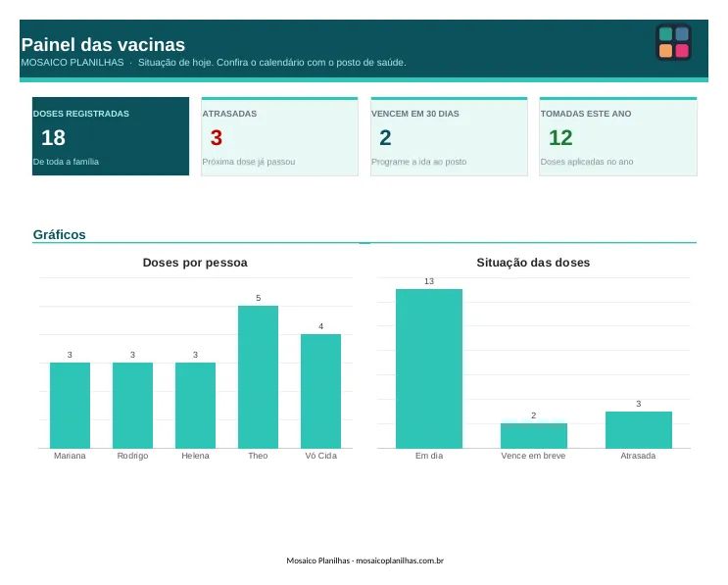Viewport: 728px width, 585px height.
Task: Click the green value 12 under Tomadas este ano
Action: 560,138
